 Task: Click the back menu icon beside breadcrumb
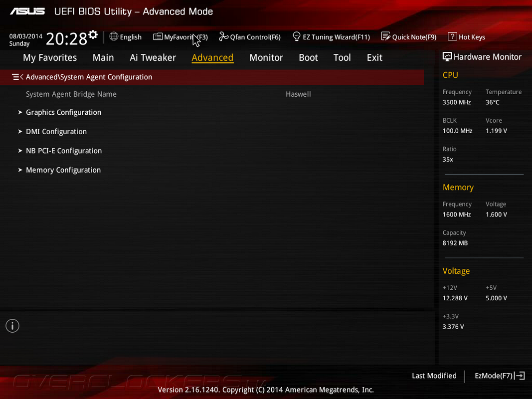pos(17,77)
